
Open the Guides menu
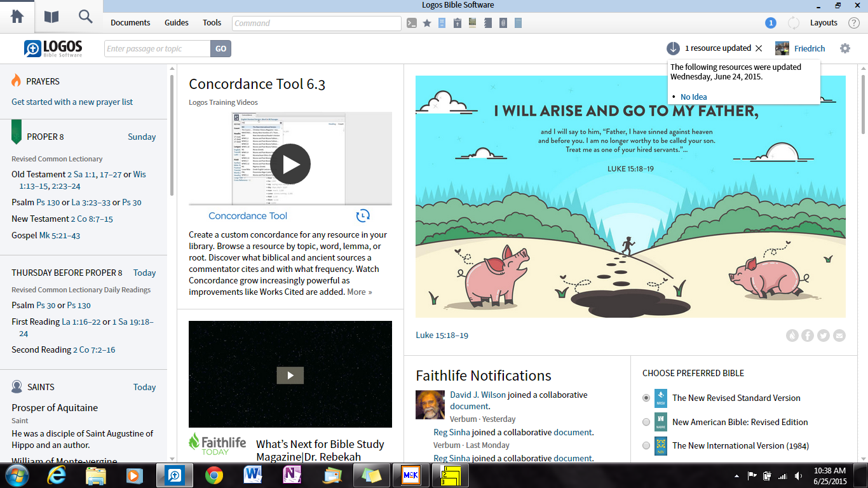177,23
